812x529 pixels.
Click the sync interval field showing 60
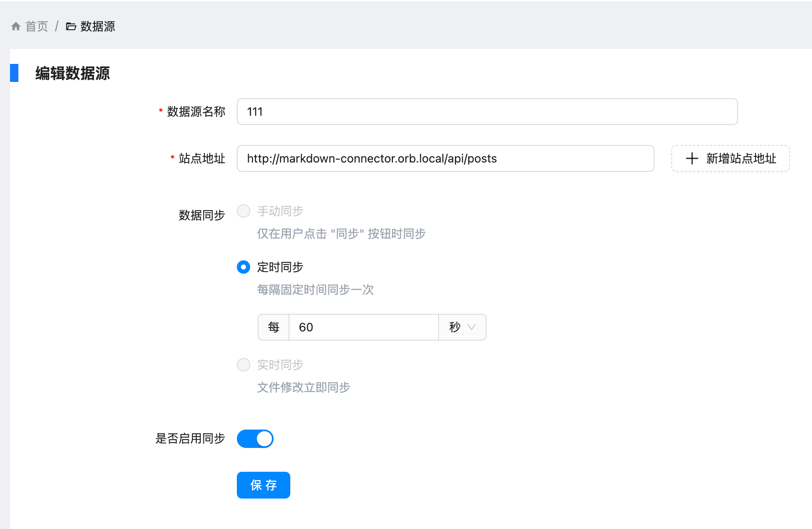(363, 327)
